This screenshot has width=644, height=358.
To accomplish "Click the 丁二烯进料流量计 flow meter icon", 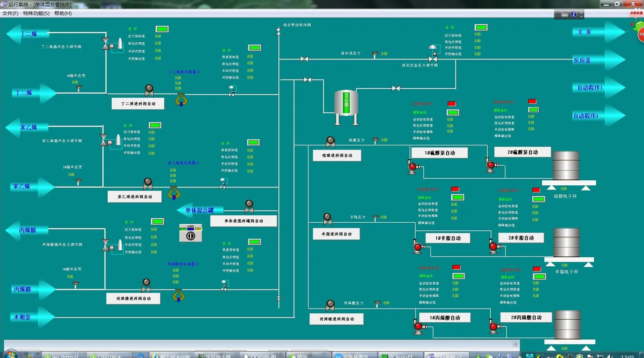I will tap(181, 99).
